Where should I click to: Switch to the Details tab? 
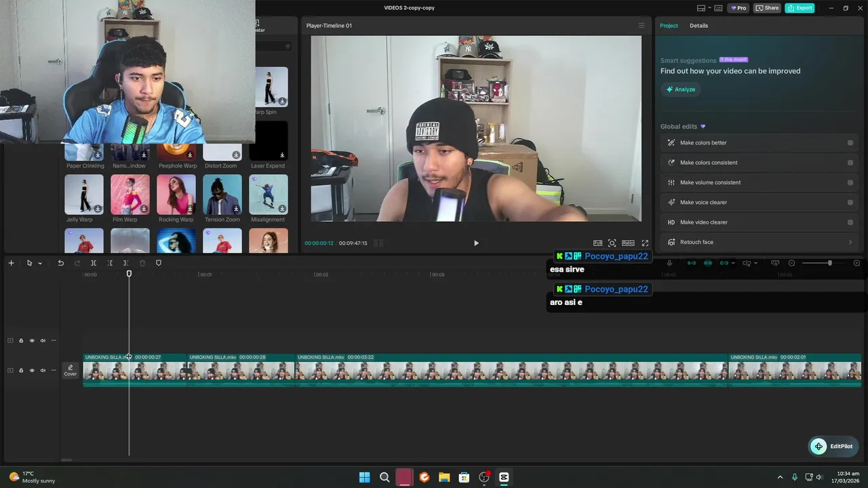tap(698, 26)
